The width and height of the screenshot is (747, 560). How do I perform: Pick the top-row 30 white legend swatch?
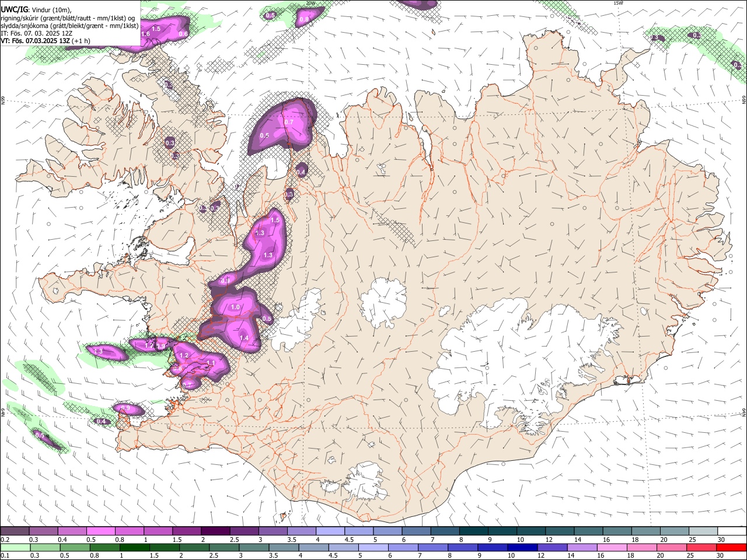point(732,531)
